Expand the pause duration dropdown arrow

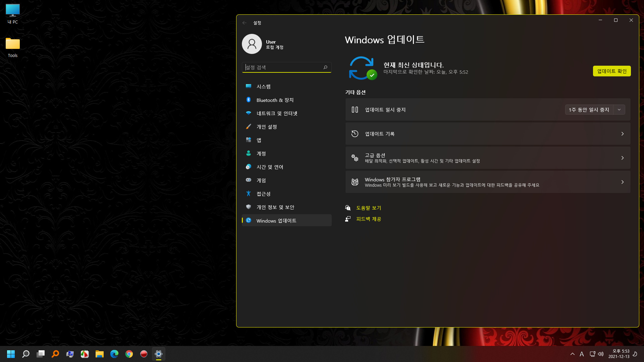pos(619,110)
